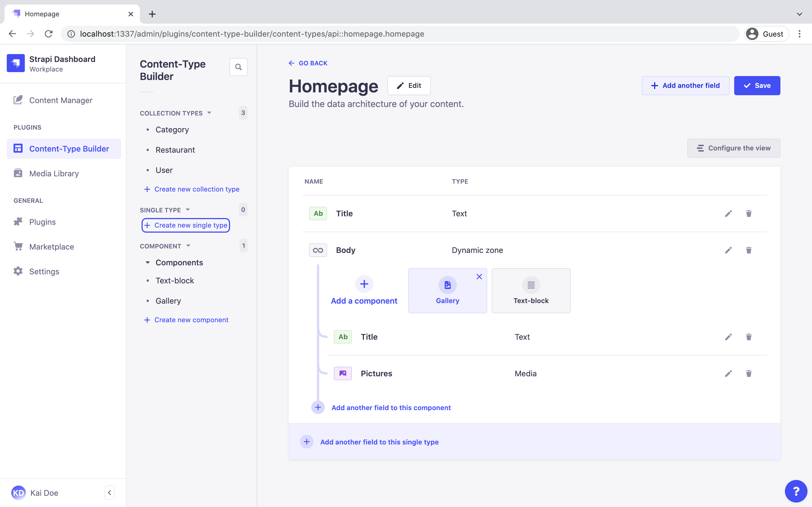Click the Text-block component icon in dynamic zone
The width and height of the screenshot is (812, 507).
(x=530, y=284)
